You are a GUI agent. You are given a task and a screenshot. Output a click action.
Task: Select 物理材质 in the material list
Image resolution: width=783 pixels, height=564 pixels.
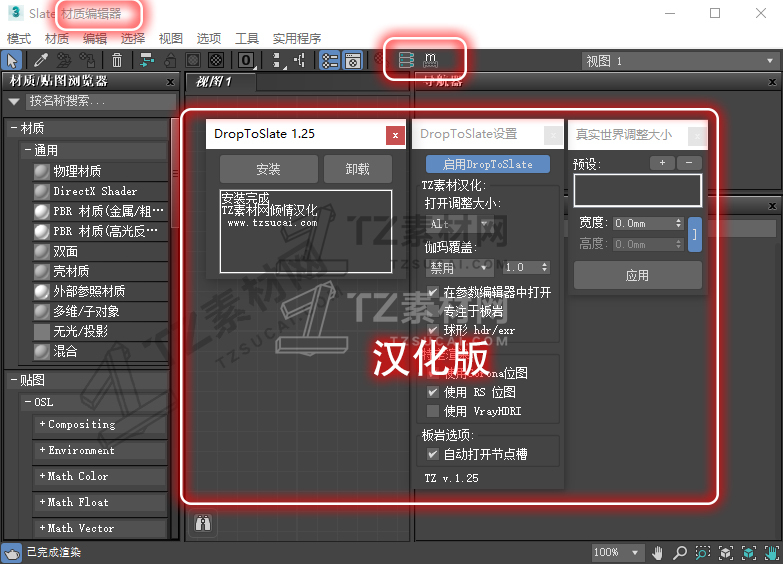coord(100,171)
